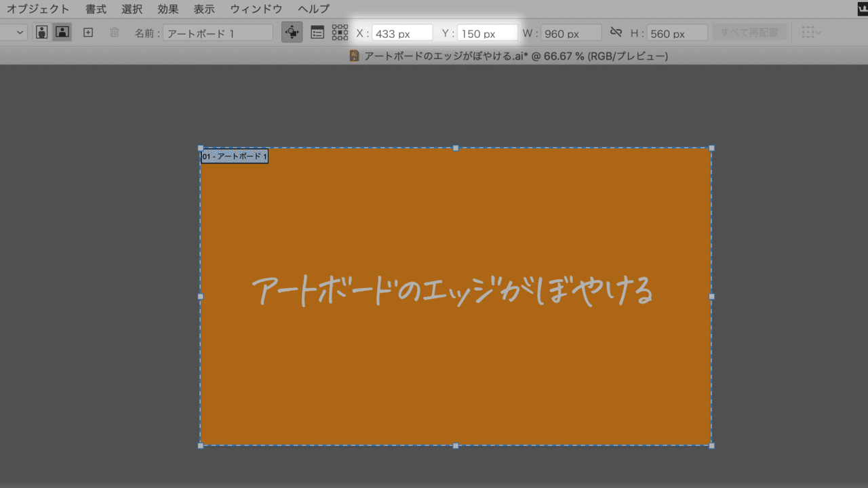Click the すべて再配置 button

point(749,32)
